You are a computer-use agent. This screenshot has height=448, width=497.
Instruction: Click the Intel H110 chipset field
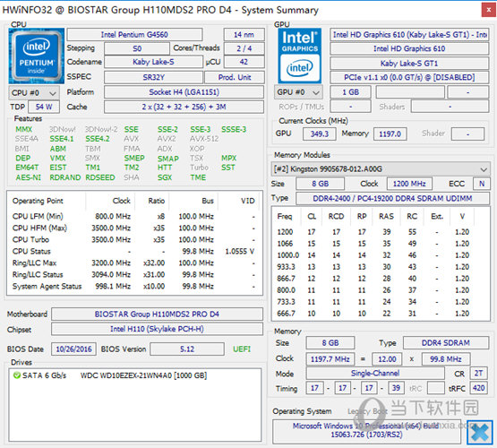coord(157,329)
